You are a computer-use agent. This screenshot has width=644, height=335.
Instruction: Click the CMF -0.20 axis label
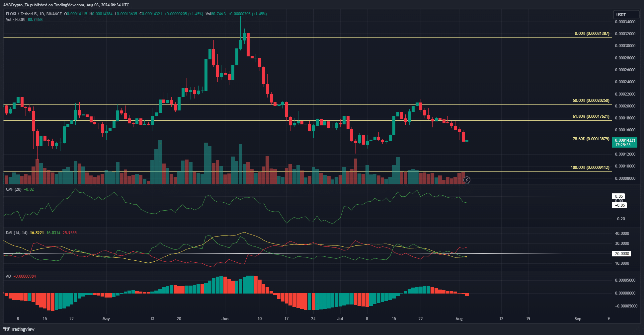[620, 219]
